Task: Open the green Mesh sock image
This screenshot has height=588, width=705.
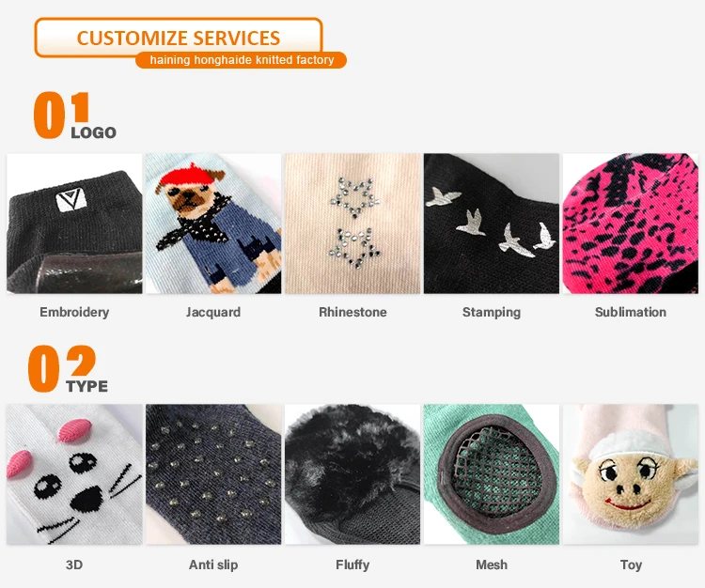Action: coord(492,474)
